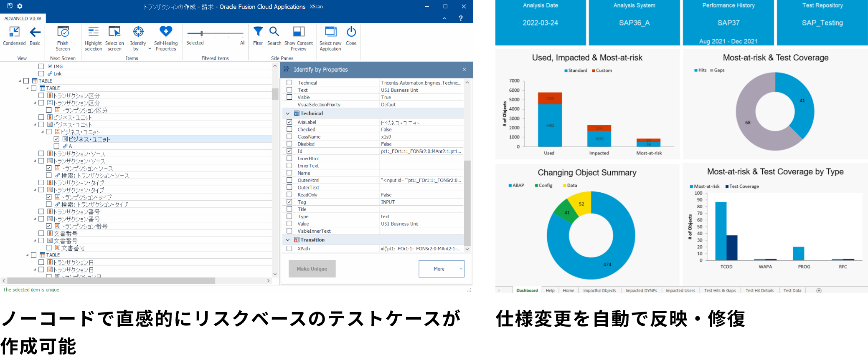The width and height of the screenshot is (868, 355).
Task: Click the Finish Screen icon
Action: [x=63, y=32]
